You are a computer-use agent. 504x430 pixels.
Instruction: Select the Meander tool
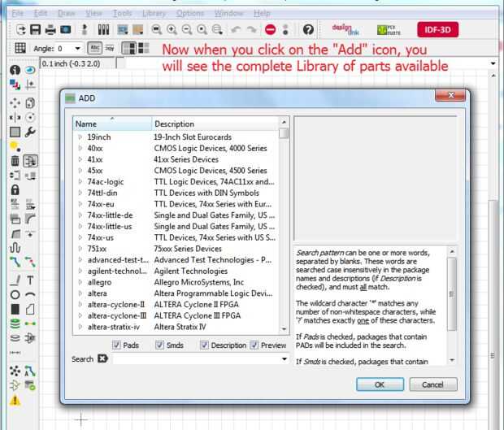pyautogui.click(x=15, y=247)
